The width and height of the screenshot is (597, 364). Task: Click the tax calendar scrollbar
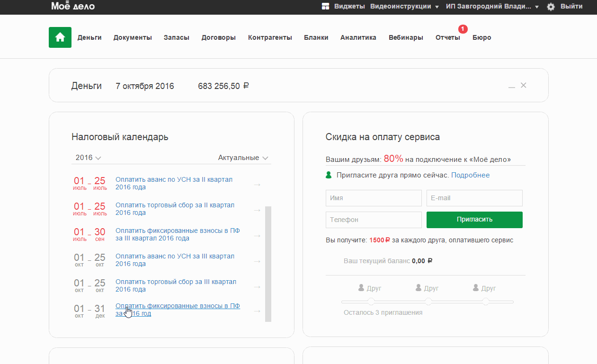point(268,264)
